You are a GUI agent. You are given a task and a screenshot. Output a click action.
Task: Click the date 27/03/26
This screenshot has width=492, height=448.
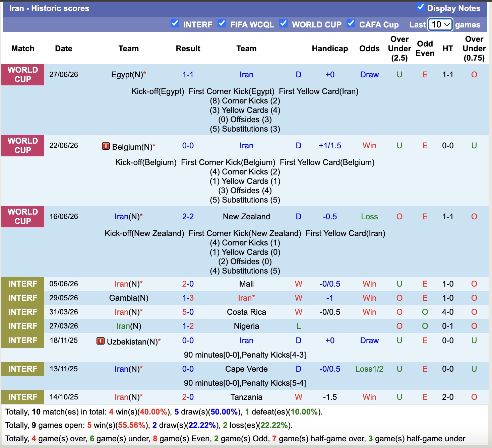coord(64,326)
